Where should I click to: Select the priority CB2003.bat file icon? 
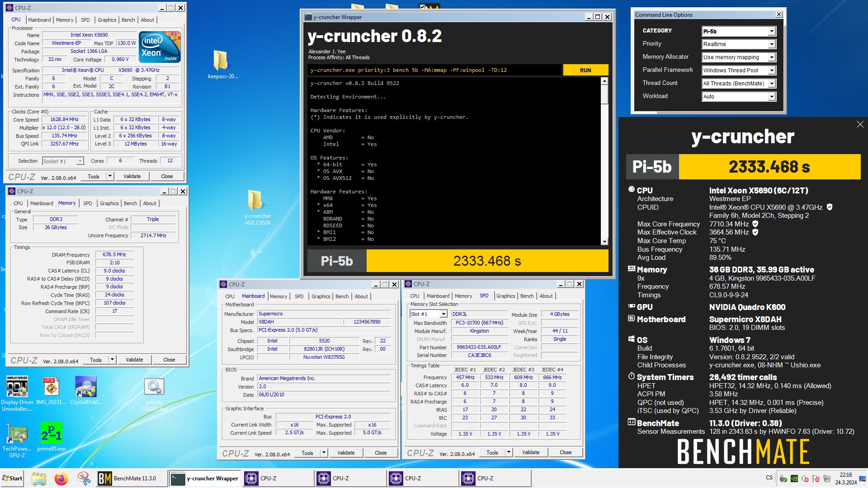154,394
